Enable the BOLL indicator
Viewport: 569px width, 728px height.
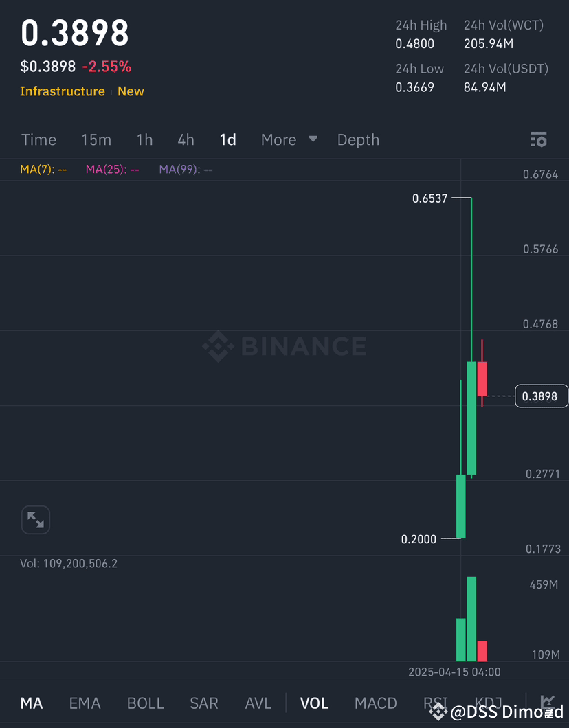pyautogui.click(x=145, y=703)
